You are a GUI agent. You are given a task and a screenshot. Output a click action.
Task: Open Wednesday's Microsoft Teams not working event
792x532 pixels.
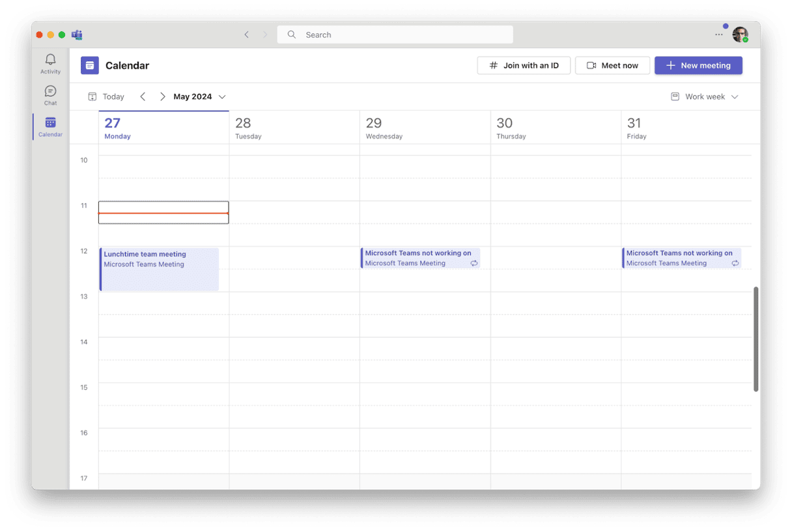[420, 258]
